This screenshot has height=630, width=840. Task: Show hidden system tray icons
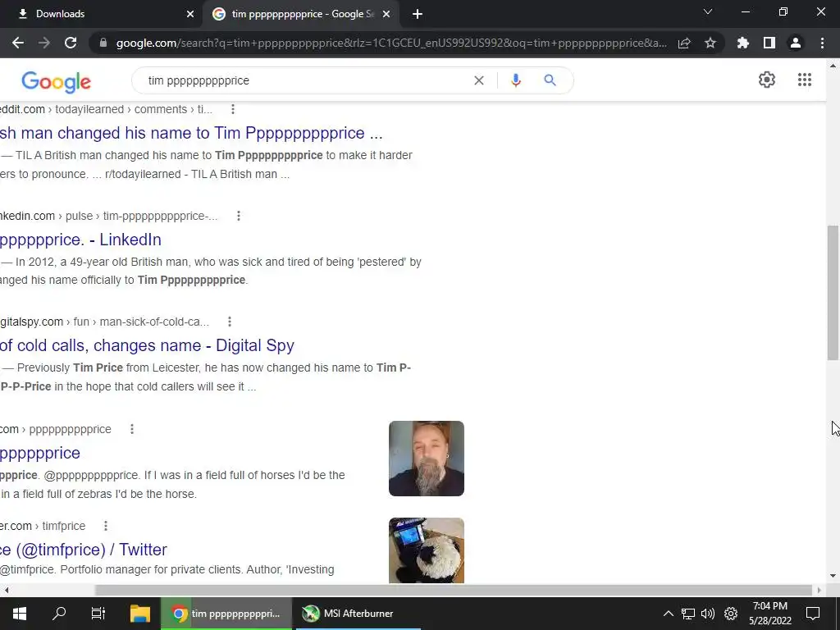[668, 614]
